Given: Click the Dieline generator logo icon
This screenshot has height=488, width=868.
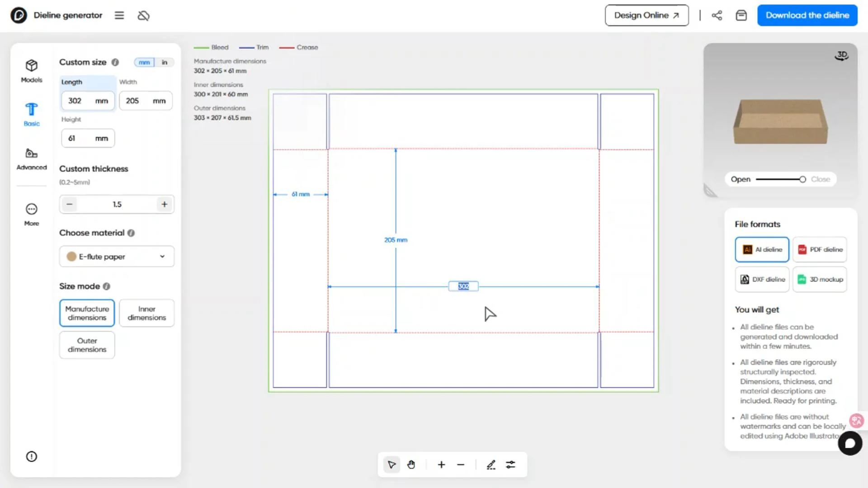Looking at the screenshot, I should [19, 15].
